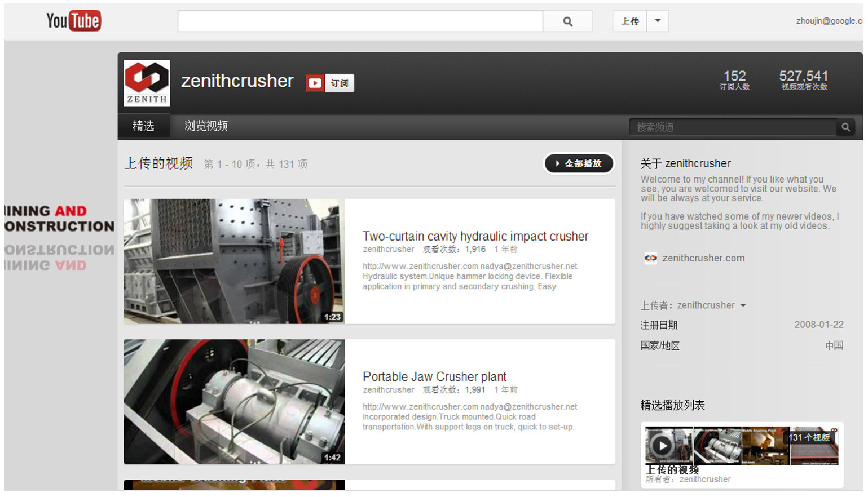Click the search magnifier button
868x497 pixels.
[x=568, y=21]
